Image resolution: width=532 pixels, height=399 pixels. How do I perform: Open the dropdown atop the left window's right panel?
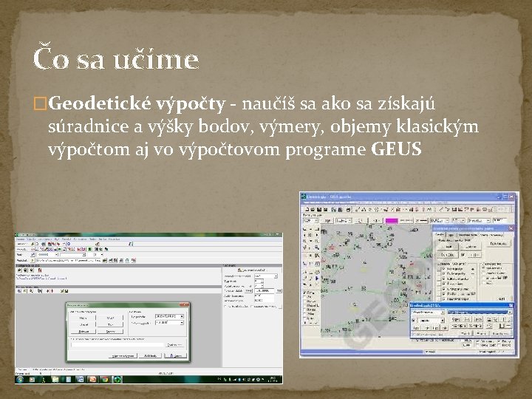click(x=266, y=276)
